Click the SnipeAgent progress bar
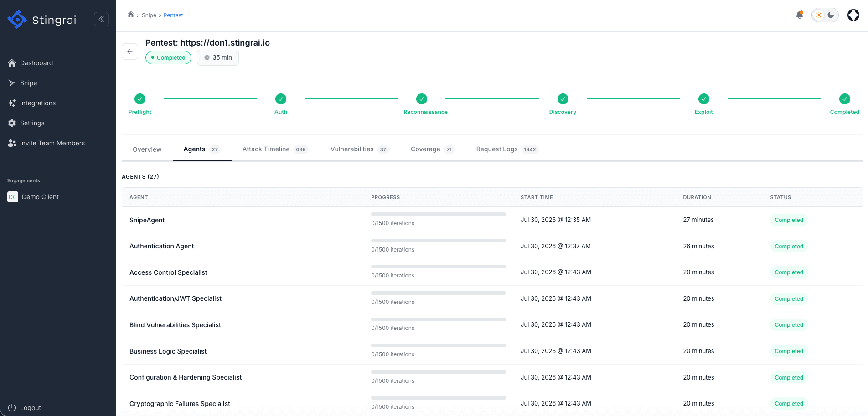Image resolution: width=868 pixels, height=416 pixels. [x=439, y=214]
